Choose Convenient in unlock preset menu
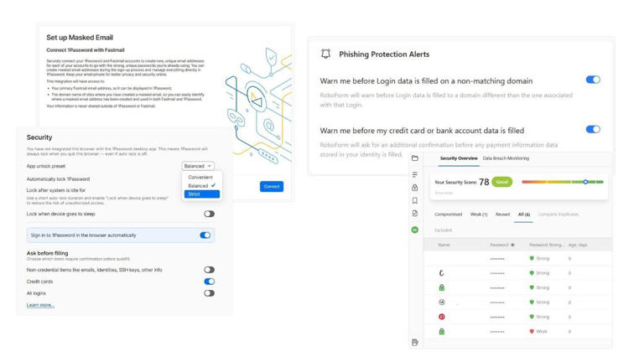Viewport: 644px width, 362px height. (200, 178)
